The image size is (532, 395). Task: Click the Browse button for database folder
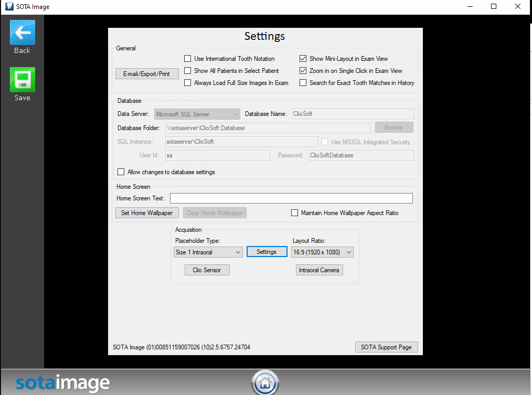point(394,127)
